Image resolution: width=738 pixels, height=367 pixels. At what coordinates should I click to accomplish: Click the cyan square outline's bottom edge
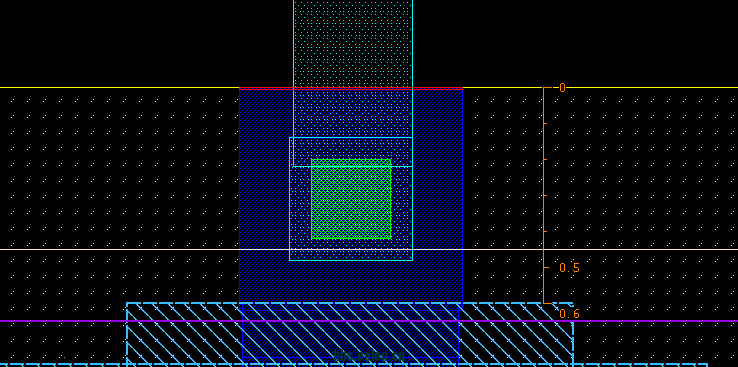[351, 260]
